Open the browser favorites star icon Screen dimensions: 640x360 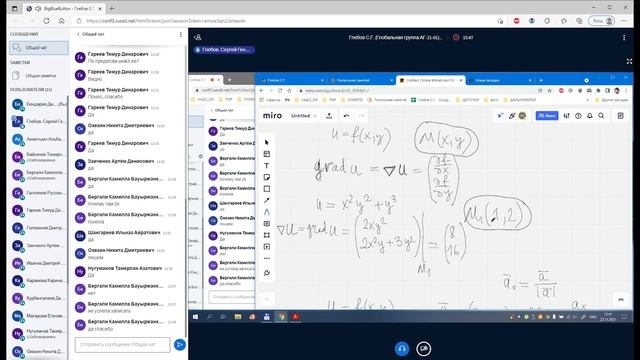564,21
